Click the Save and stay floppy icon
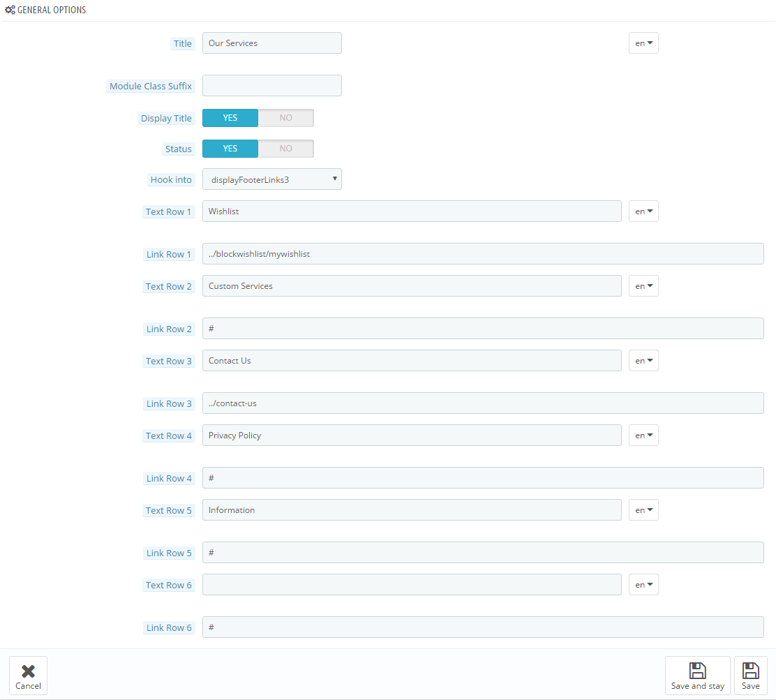 coord(698,671)
